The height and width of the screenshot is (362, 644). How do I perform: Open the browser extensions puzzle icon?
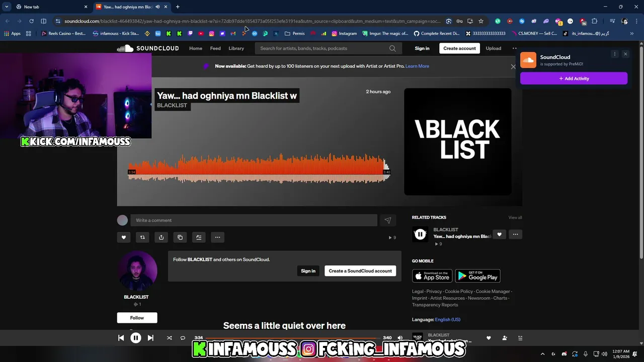(x=594, y=21)
